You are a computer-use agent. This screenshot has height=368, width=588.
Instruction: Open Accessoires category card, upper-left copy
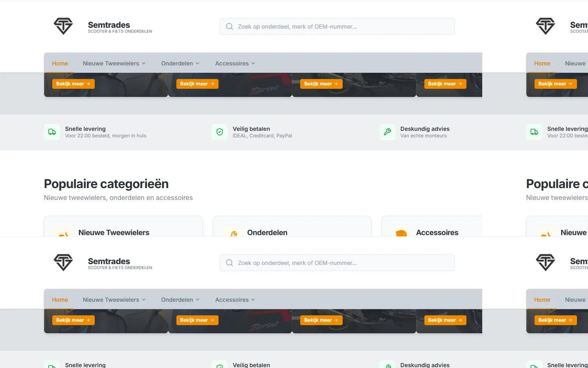click(x=432, y=227)
